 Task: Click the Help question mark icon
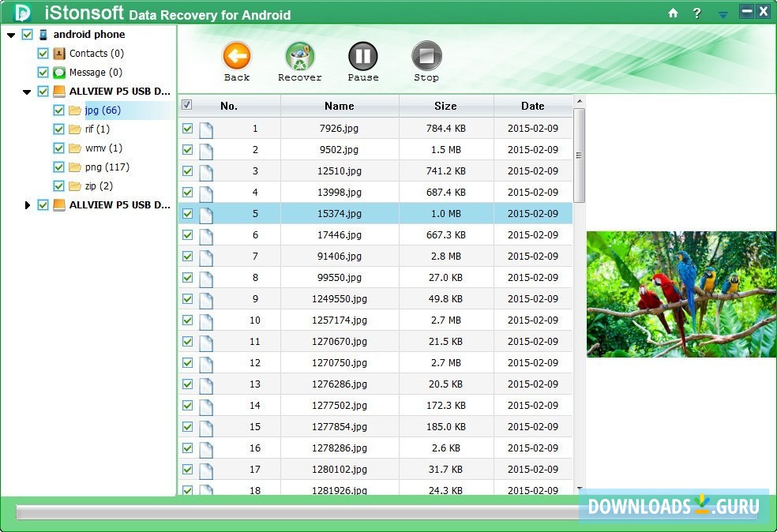coord(698,12)
